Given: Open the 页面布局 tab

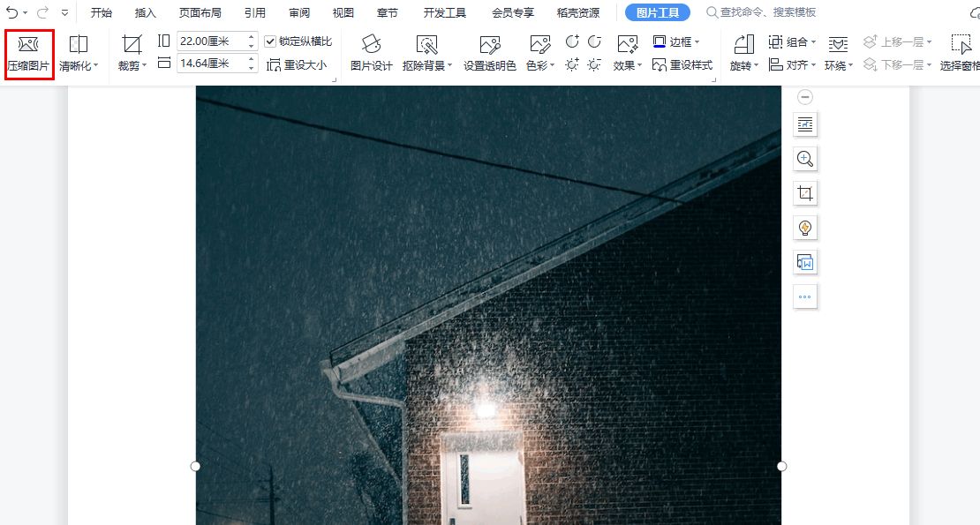Looking at the screenshot, I should click(x=200, y=12).
